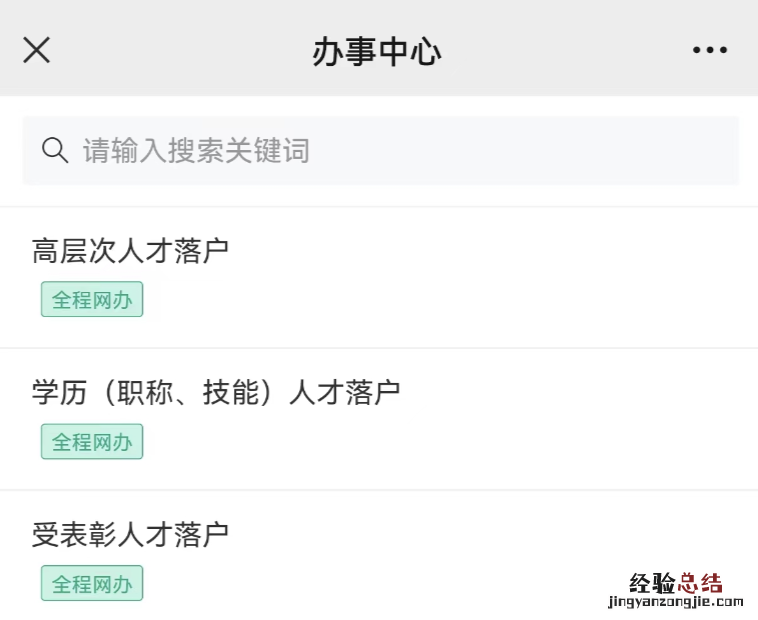The image size is (758, 620).
Task: Click the black 经验 characters in watermark
Action: pyautogui.click(x=652, y=583)
